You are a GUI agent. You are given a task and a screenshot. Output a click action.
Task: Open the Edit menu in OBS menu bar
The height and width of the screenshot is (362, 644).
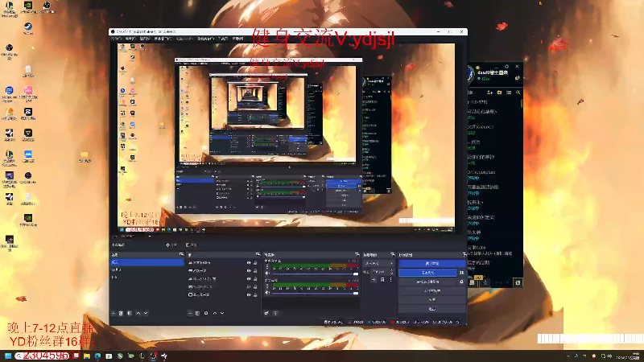130,39
